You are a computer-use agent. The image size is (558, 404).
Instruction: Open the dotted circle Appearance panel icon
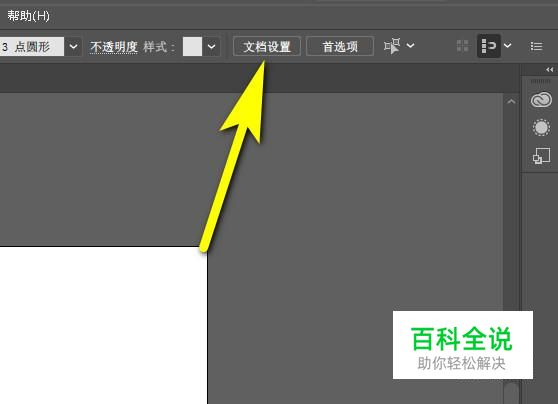coord(541,127)
